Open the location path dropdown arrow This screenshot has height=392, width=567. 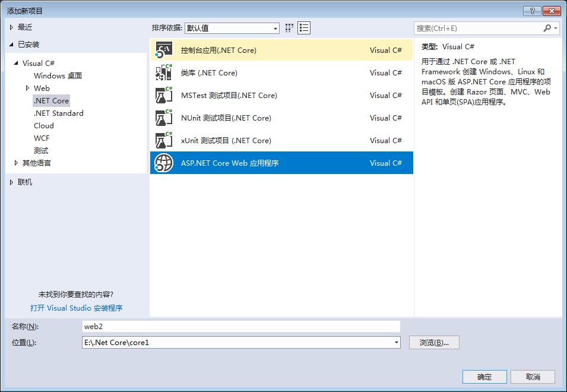pyautogui.click(x=397, y=343)
